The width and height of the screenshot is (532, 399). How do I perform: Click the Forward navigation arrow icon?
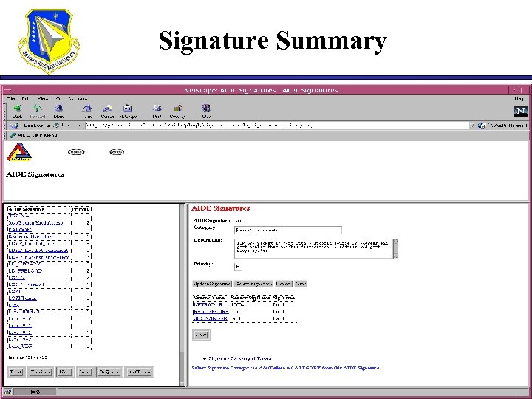pyautogui.click(x=38, y=108)
